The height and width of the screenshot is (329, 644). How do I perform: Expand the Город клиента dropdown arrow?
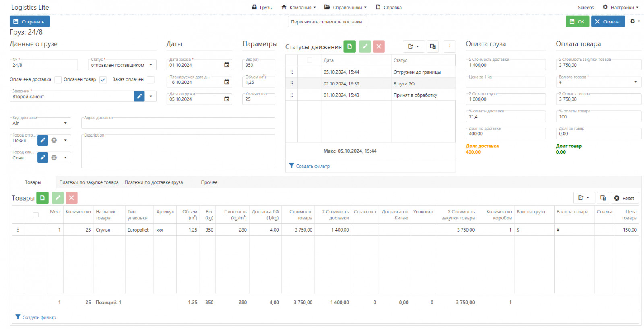65,157
